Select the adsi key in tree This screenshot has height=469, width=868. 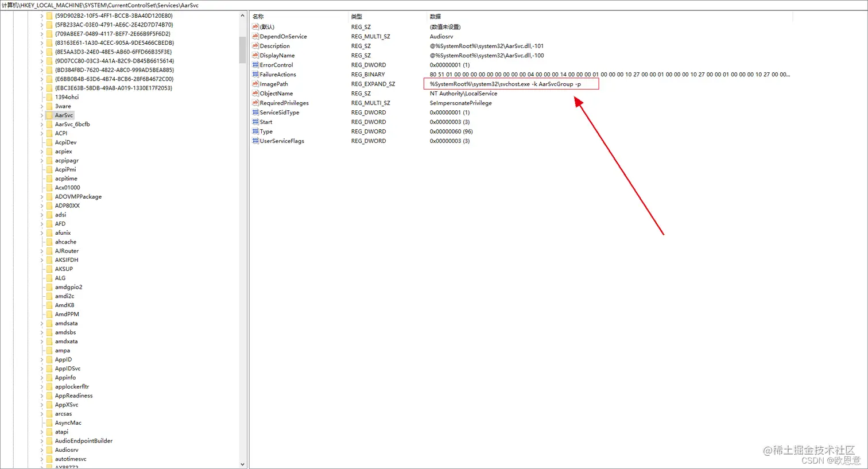tap(60, 215)
